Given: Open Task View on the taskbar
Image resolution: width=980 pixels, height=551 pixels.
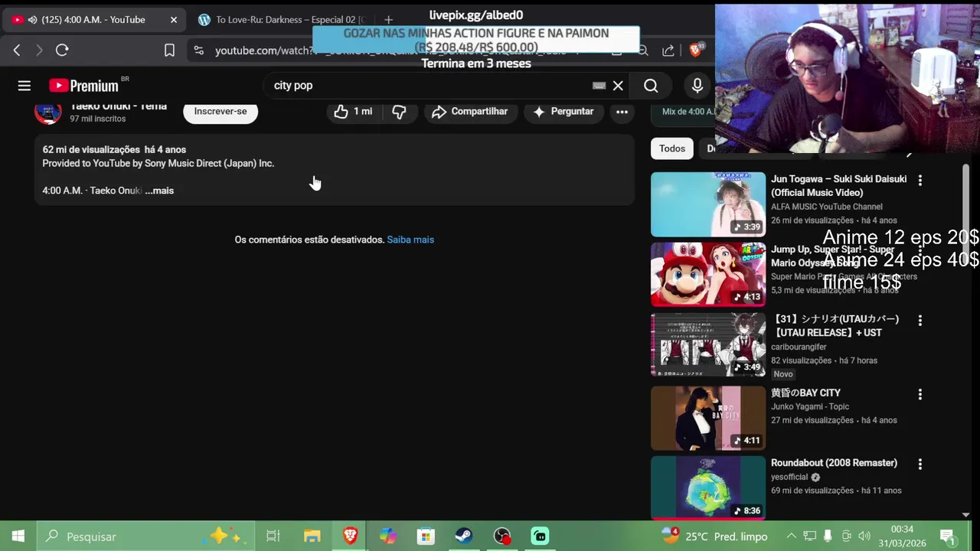Looking at the screenshot, I should (273, 536).
